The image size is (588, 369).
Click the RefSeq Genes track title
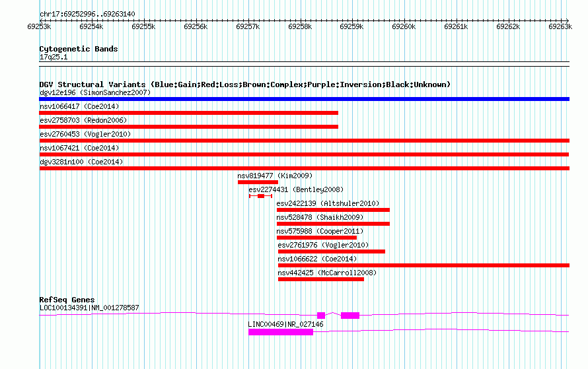tap(67, 300)
